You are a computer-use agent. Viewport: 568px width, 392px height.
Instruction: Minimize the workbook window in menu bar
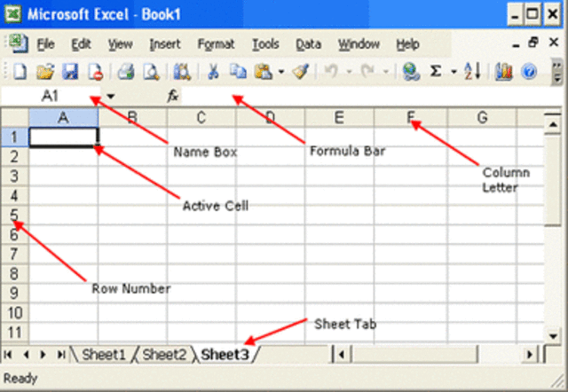pos(516,44)
